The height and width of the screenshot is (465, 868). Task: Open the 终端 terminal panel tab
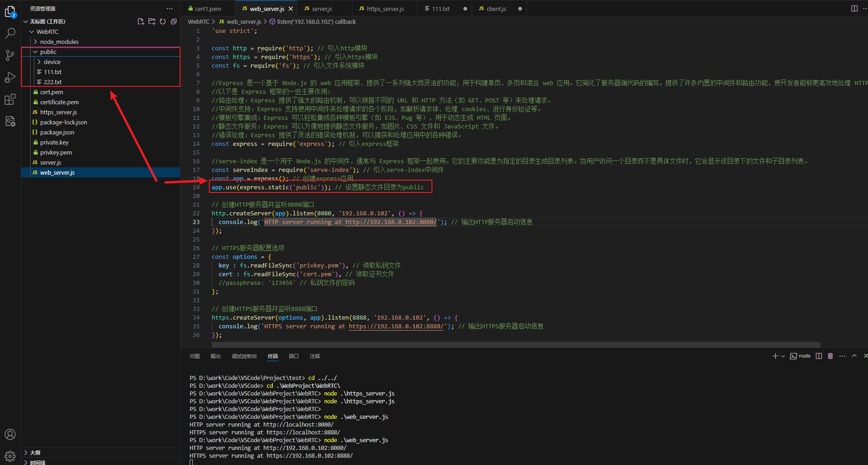273,356
